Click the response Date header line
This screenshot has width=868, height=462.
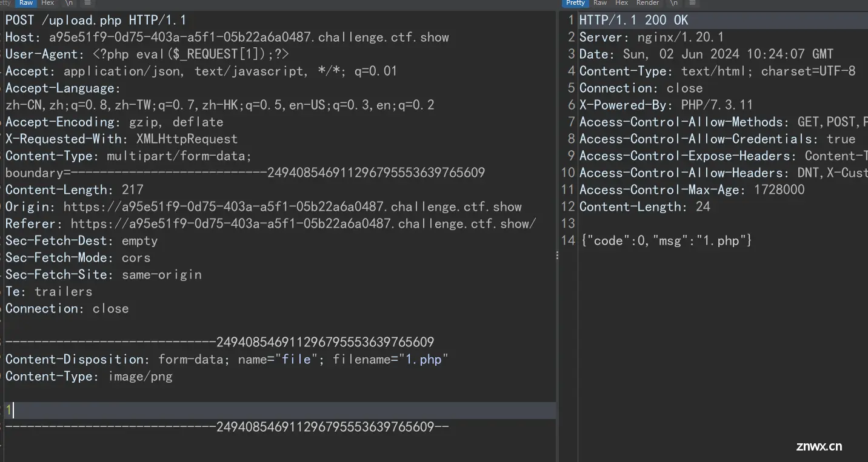click(x=707, y=54)
